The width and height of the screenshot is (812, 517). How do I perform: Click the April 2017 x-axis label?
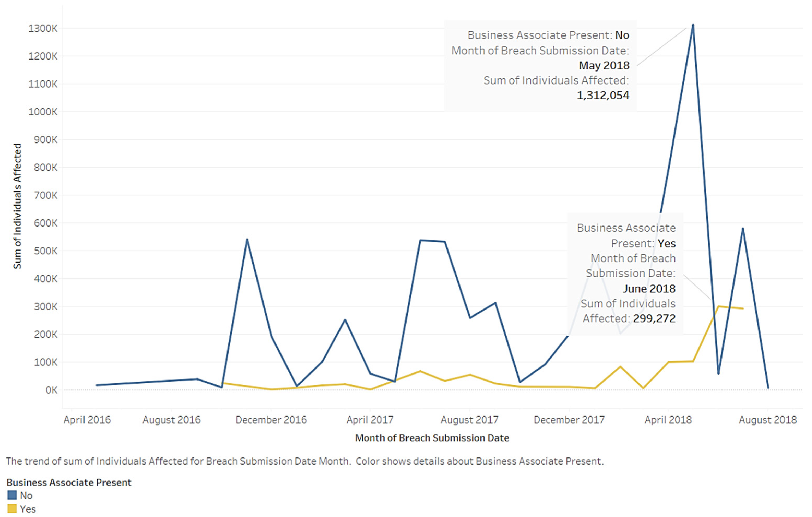coord(370,420)
